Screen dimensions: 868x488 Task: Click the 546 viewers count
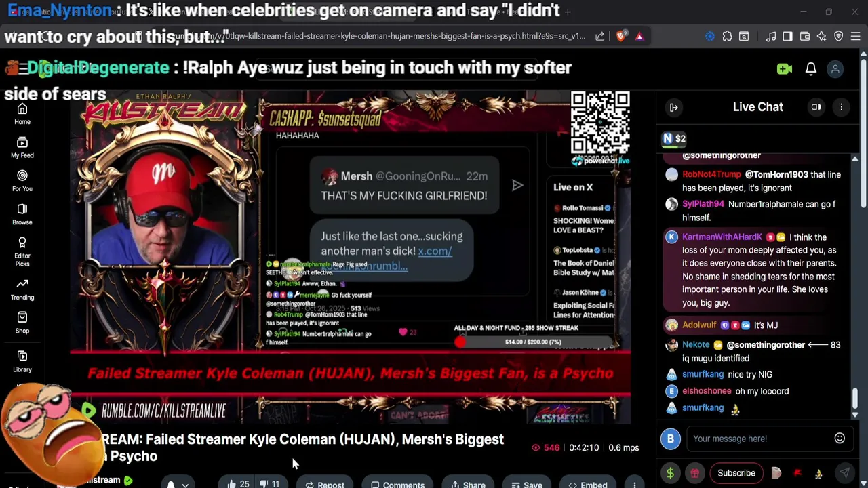pyautogui.click(x=545, y=447)
